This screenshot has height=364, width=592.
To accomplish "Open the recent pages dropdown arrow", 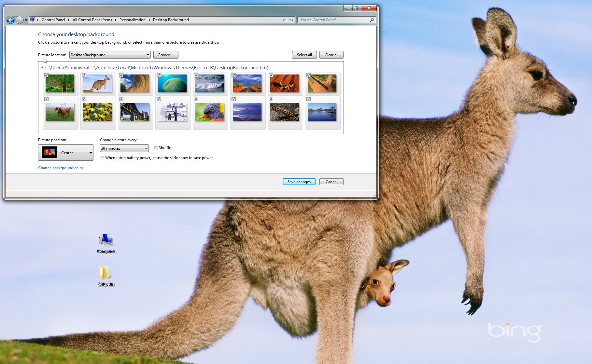I will [26, 20].
